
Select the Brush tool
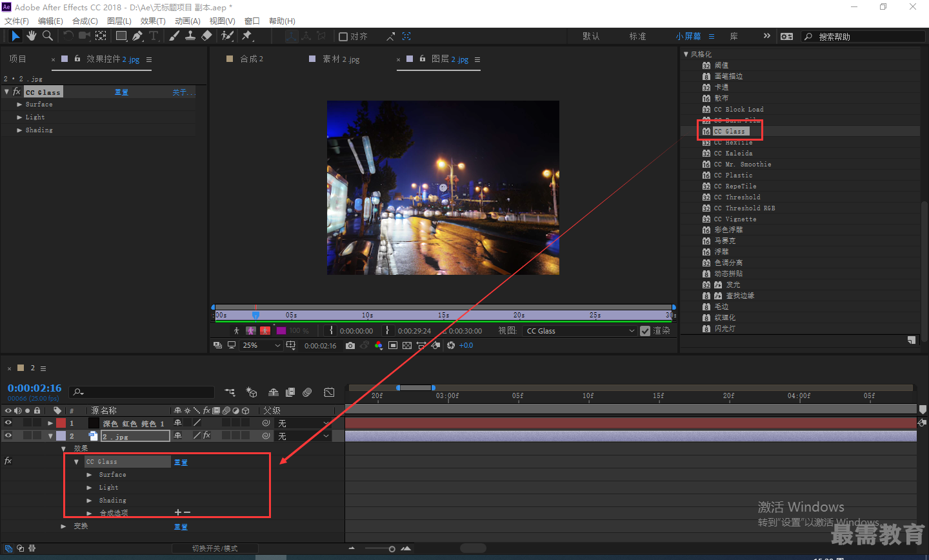tap(174, 36)
